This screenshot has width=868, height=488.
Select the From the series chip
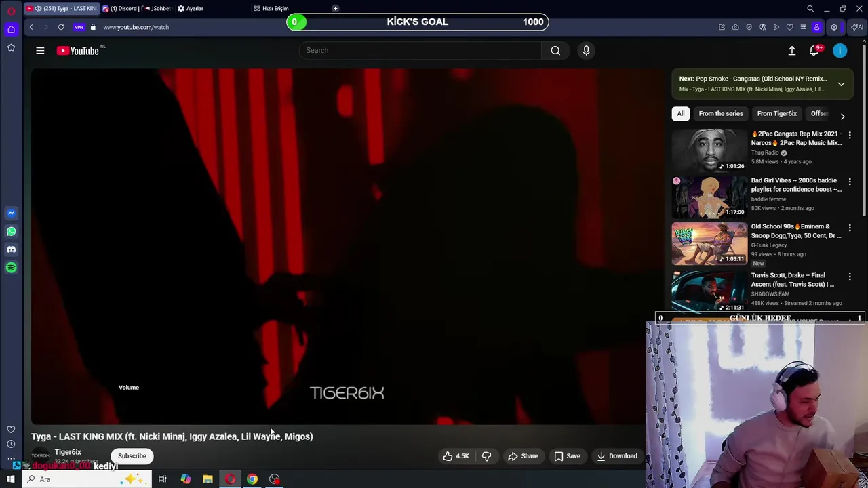721,113
